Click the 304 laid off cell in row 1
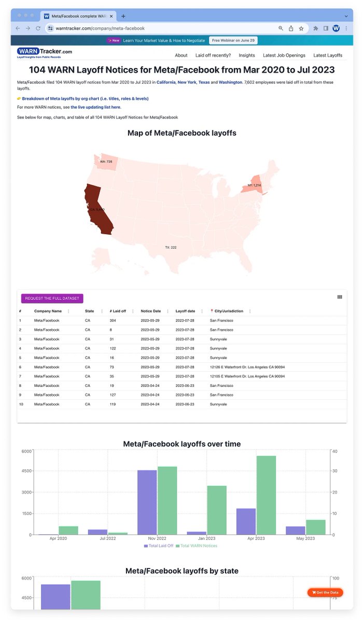364x623 pixels. point(113,320)
